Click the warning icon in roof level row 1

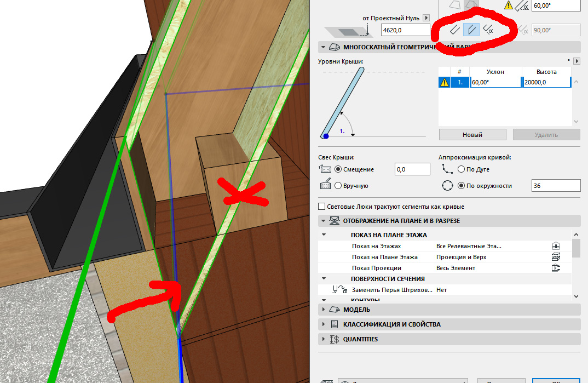point(445,82)
